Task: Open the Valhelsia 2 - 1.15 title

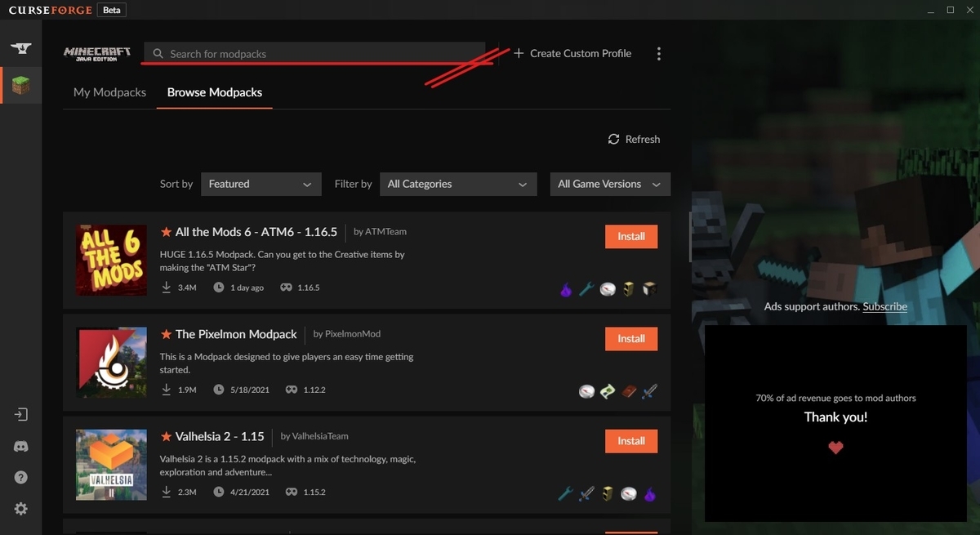Action: pyautogui.click(x=220, y=436)
